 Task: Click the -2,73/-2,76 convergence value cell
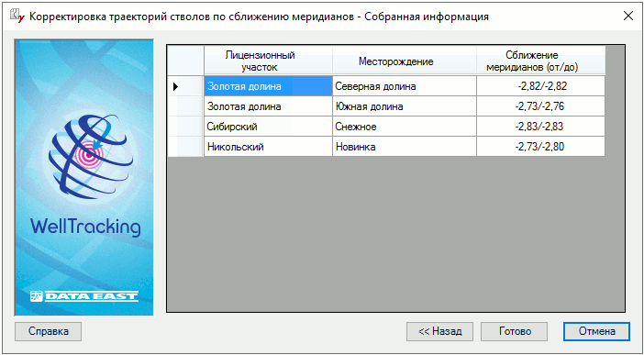coord(541,106)
